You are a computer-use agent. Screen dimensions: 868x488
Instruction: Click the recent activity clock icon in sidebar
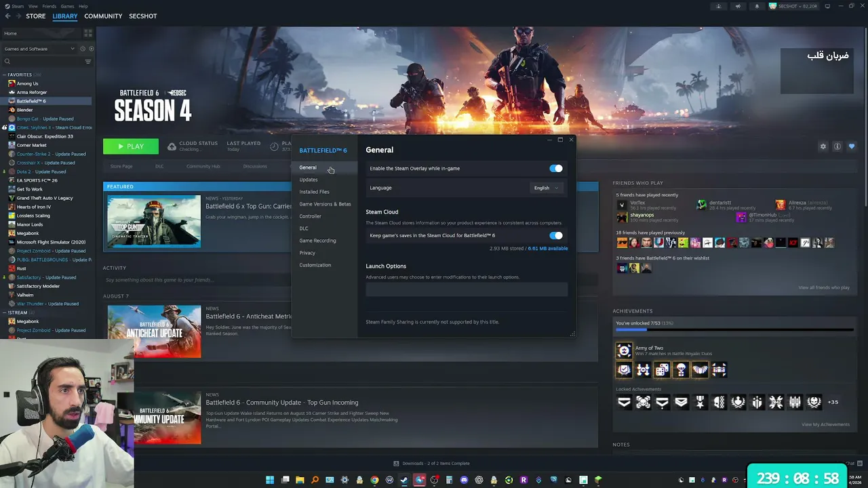click(x=83, y=49)
